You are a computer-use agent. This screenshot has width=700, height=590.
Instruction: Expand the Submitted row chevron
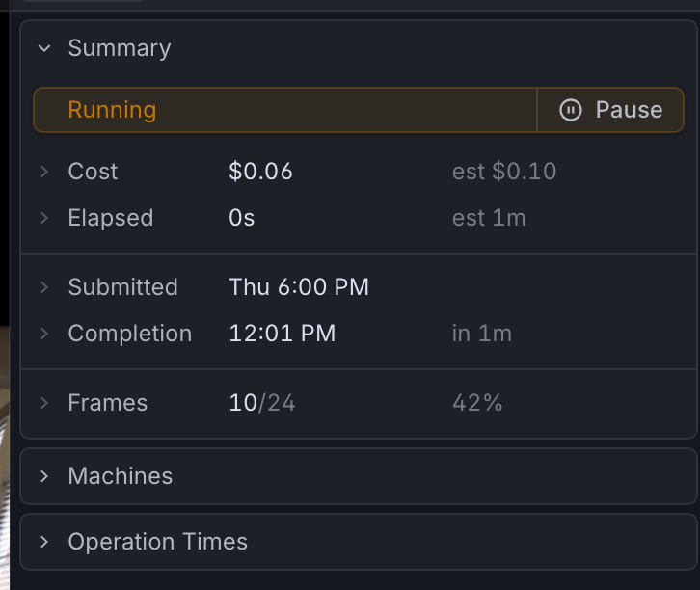44,287
